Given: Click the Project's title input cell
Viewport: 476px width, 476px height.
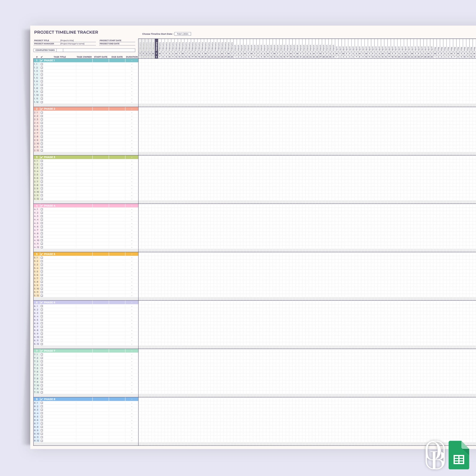Looking at the screenshot, I should (78, 40).
